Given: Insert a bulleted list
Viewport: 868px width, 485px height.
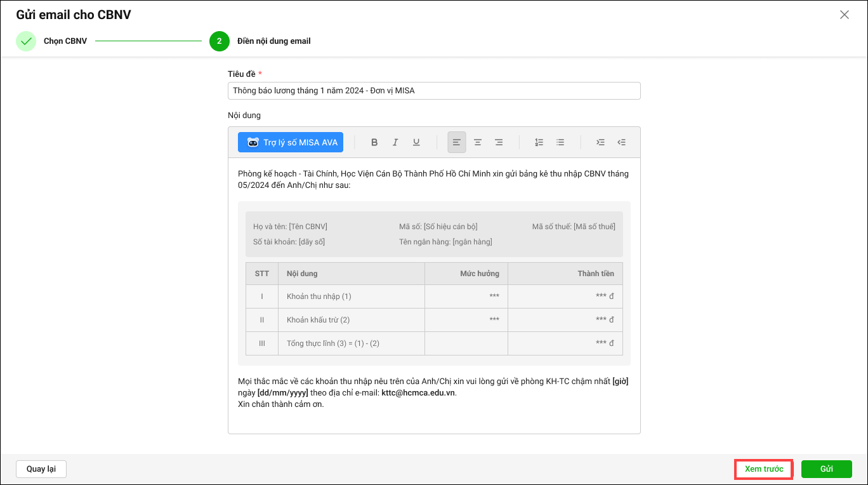Looking at the screenshot, I should pos(560,142).
